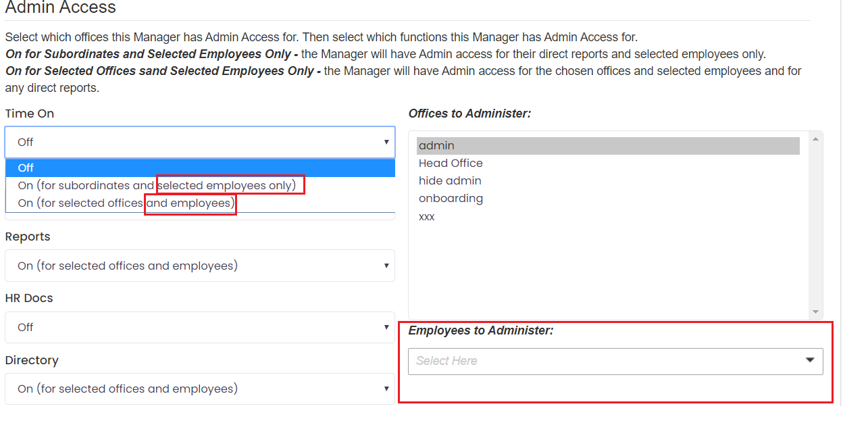Click the Time On field label
The image size is (868, 421).
coord(30,114)
